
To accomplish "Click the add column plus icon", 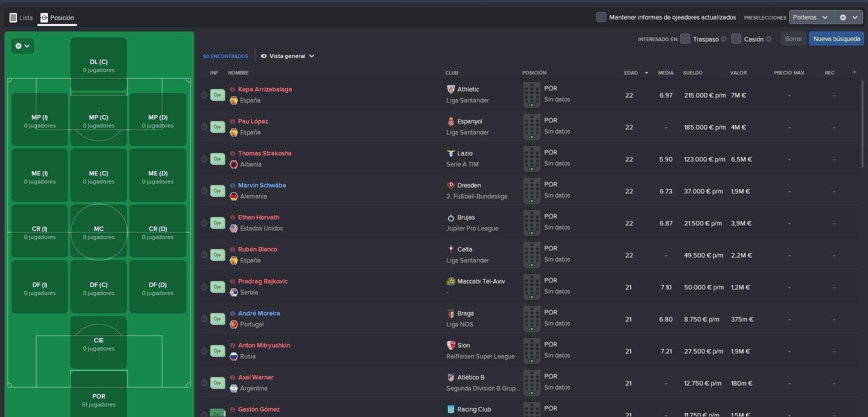I will pos(854,72).
